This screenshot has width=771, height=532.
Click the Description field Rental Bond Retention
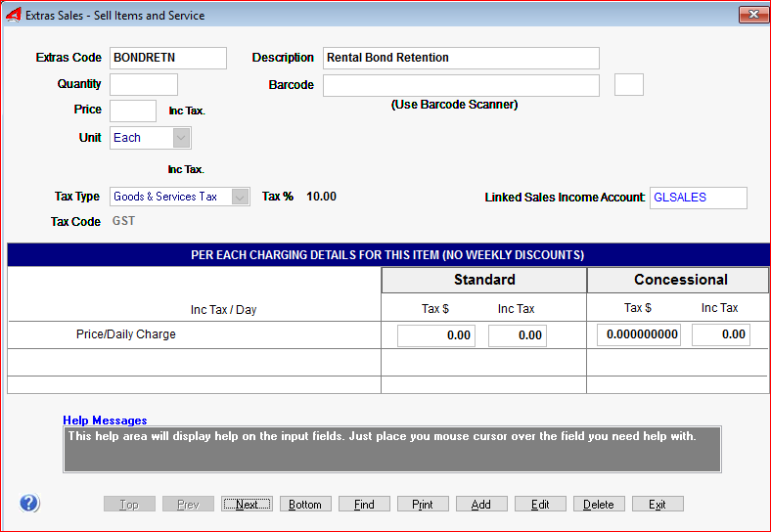tap(461, 58)
